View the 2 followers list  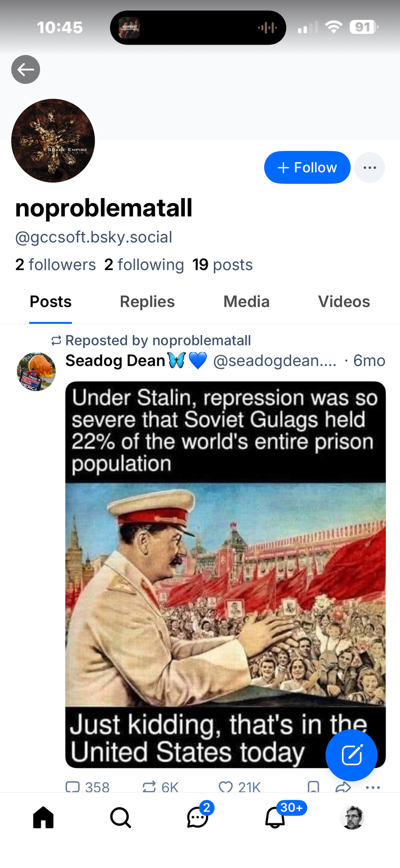[x=56, y=265]
